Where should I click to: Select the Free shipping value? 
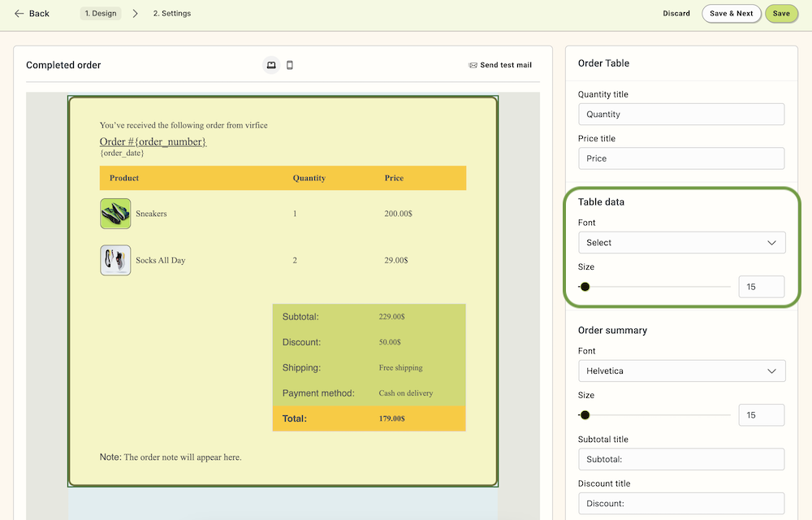[x=401, y=368]
